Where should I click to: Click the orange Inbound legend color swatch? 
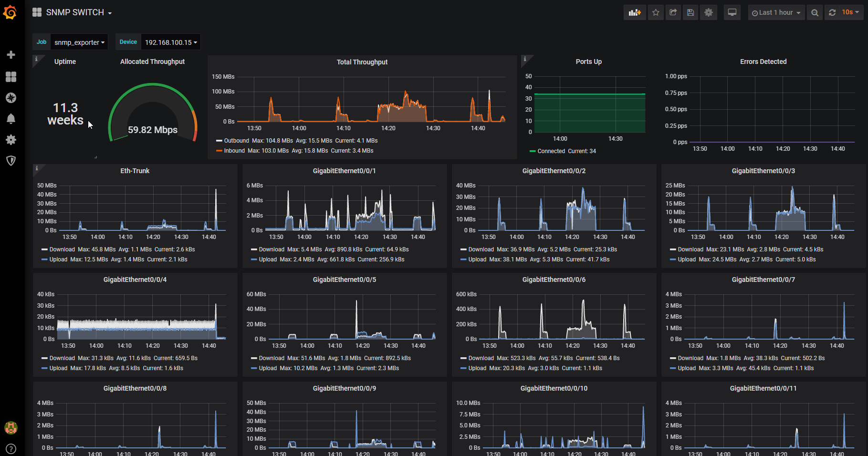pos(219,151)
